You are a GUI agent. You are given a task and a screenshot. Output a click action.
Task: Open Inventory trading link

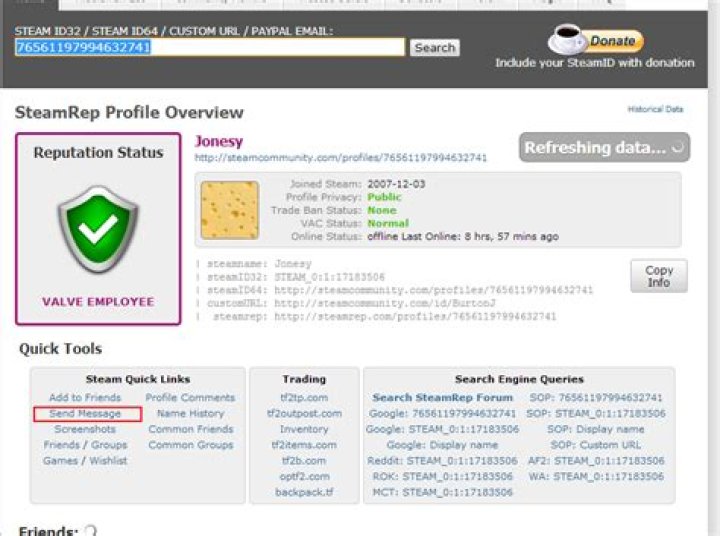(304, 429)
